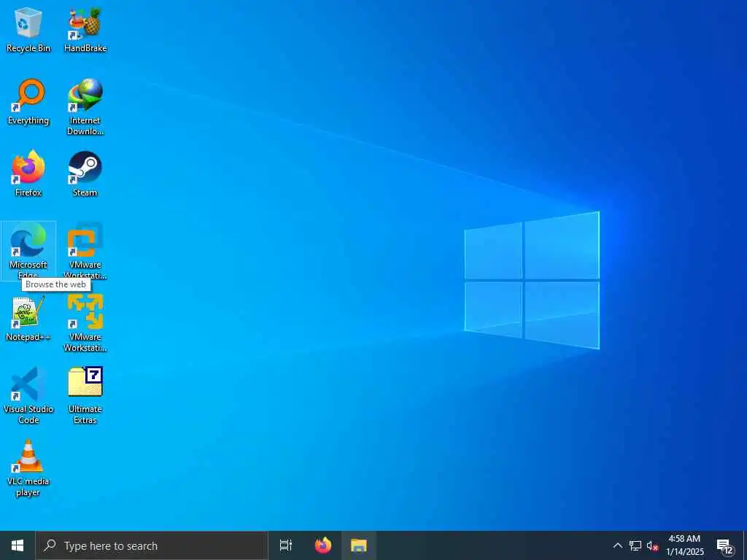Open Firefox from the taskbar

coord(323,545)
